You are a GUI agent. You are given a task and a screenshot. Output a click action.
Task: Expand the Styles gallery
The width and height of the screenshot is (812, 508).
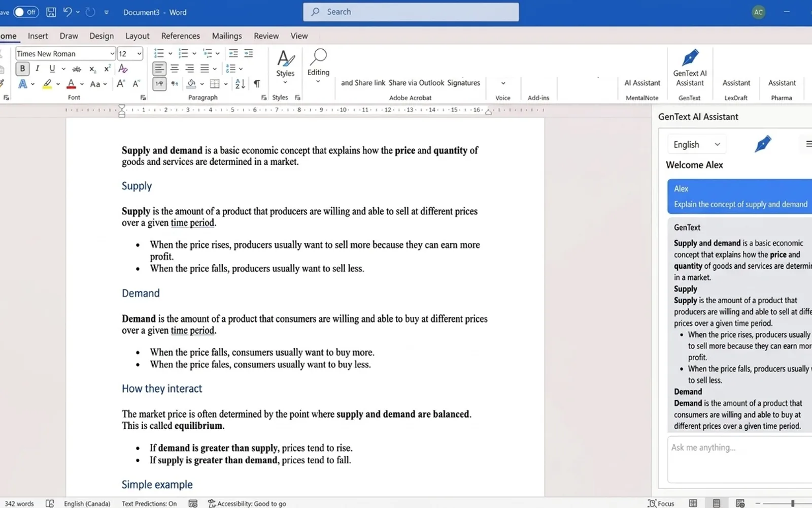285,66
